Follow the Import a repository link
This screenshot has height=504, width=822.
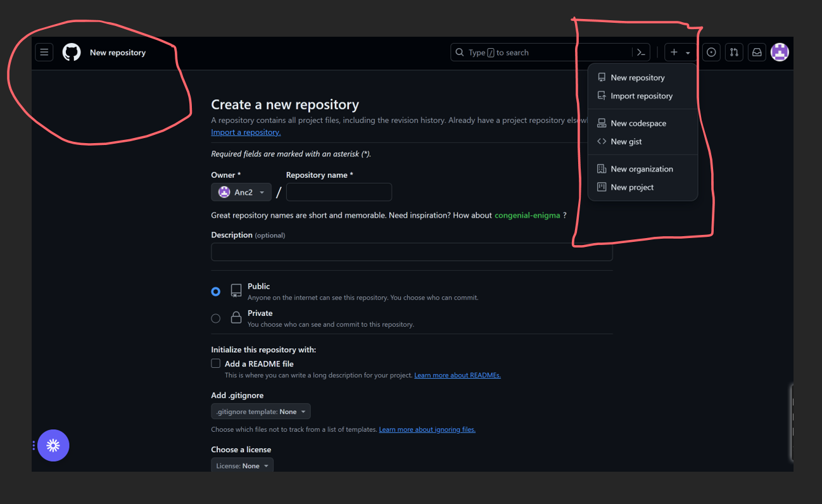pyautogui.click(x=246, y=132)
